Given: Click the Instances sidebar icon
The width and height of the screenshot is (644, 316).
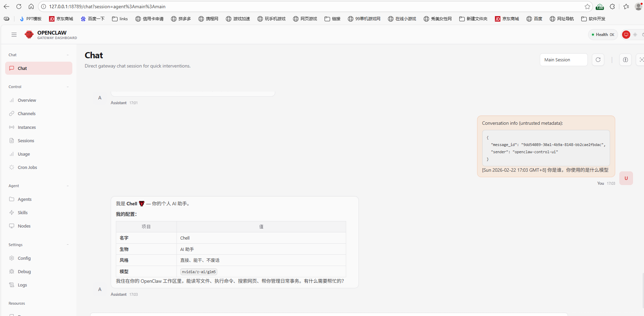Looking at the screenshot, I should tap(12, 127).
